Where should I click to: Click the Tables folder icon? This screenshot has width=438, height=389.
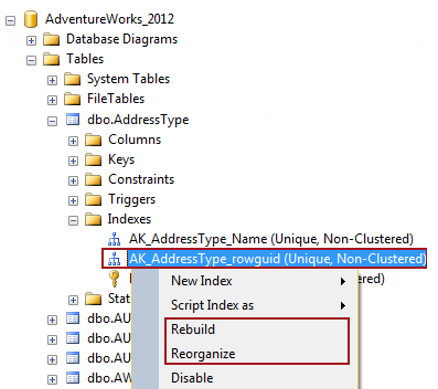tap(51, 59)
